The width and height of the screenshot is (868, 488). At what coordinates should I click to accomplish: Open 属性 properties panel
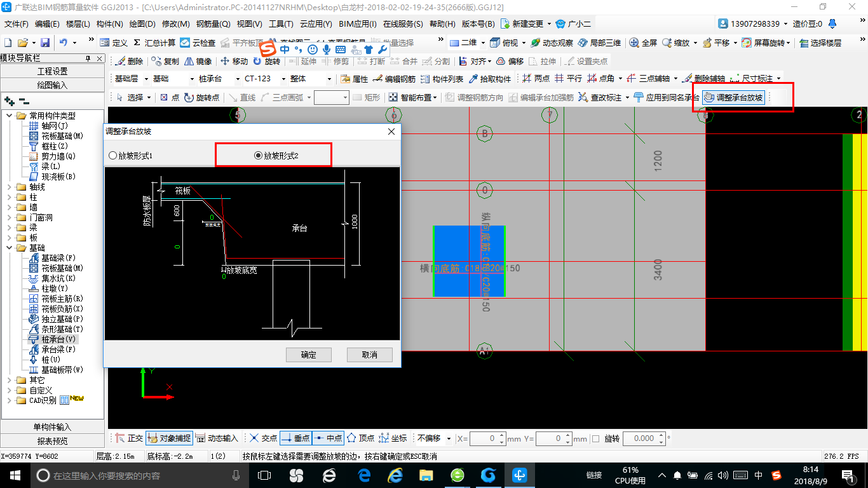(355, 79)
